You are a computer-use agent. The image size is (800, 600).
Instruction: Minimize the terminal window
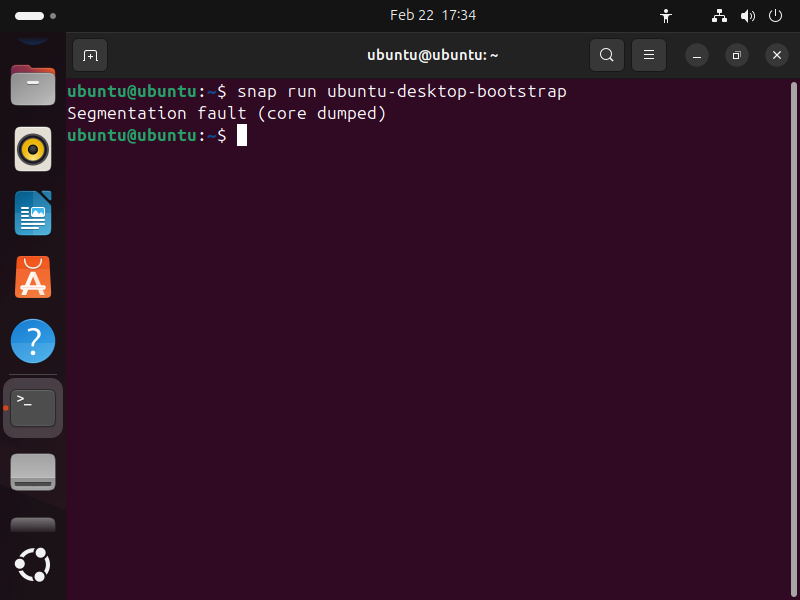[697, 55]
